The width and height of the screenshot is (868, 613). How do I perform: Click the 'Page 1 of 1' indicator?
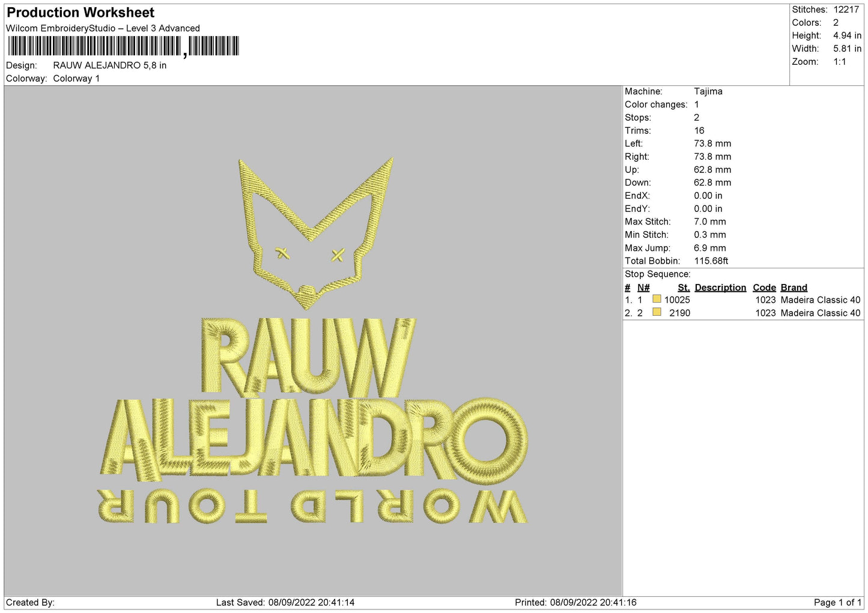click(837, 603)
